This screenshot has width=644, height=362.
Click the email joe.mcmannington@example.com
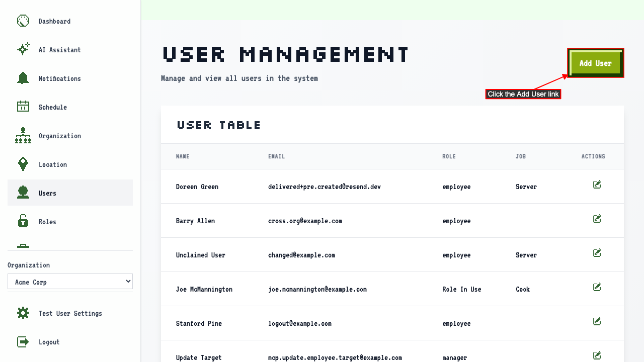tap(317, 289)
